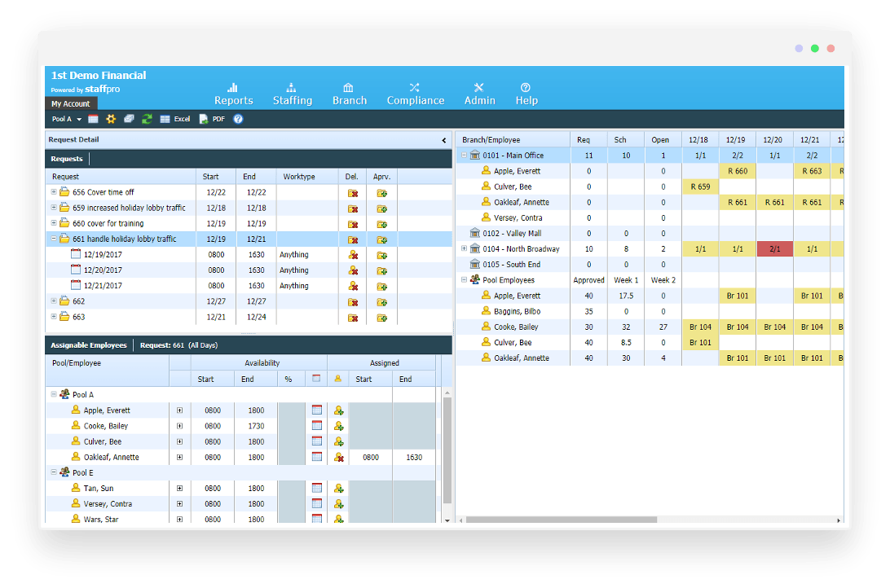
Task: Export to PDF
Action: 212,119
